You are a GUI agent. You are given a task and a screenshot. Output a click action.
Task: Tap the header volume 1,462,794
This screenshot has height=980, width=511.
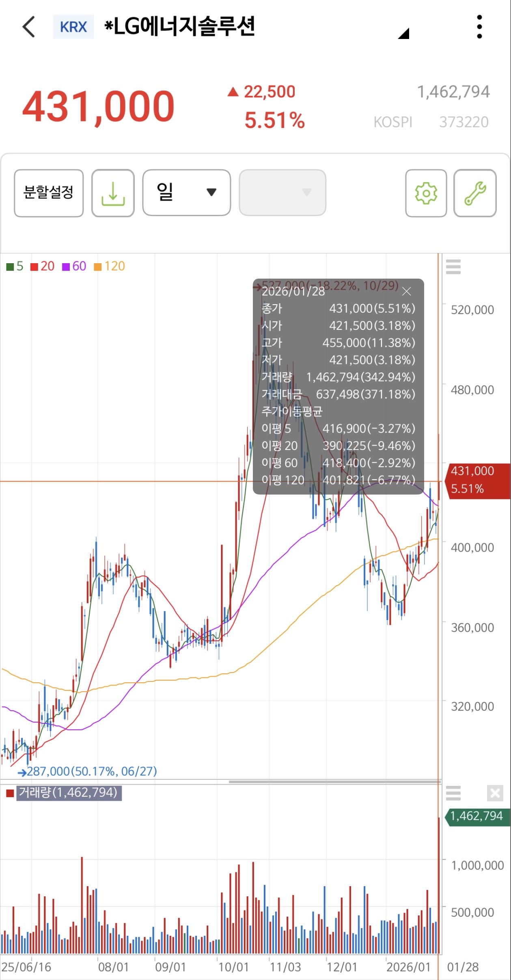(453, 92)
